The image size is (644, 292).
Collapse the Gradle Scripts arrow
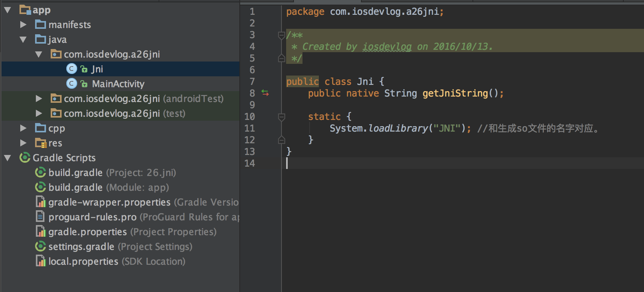click(x=7, y=158)
